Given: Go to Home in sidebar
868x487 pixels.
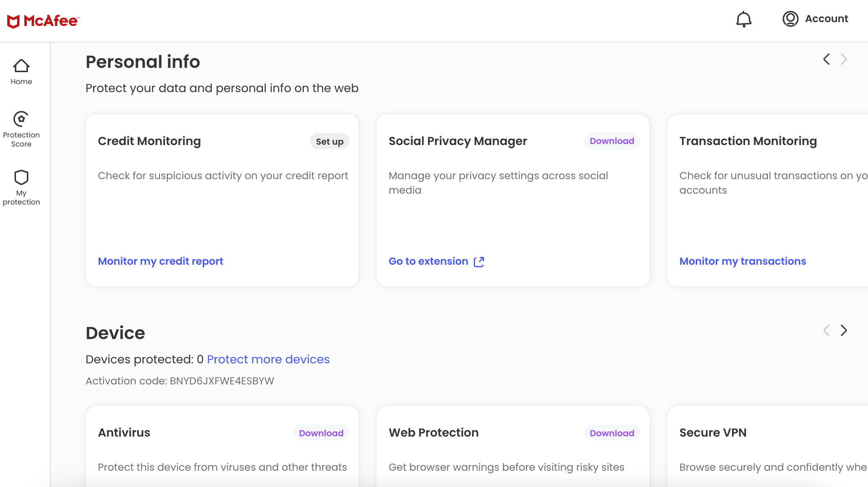Looking at the screenshot, I should (x=21, y=72).
